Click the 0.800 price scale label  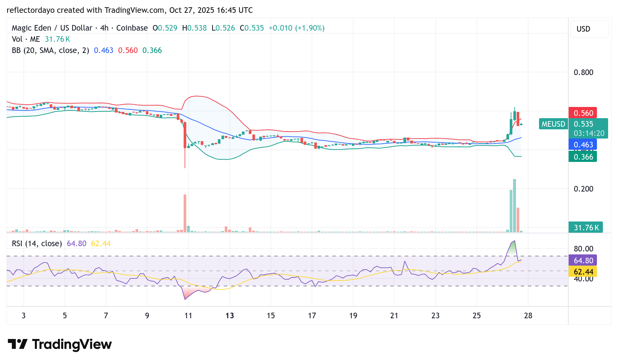click(x=583, y=72)
